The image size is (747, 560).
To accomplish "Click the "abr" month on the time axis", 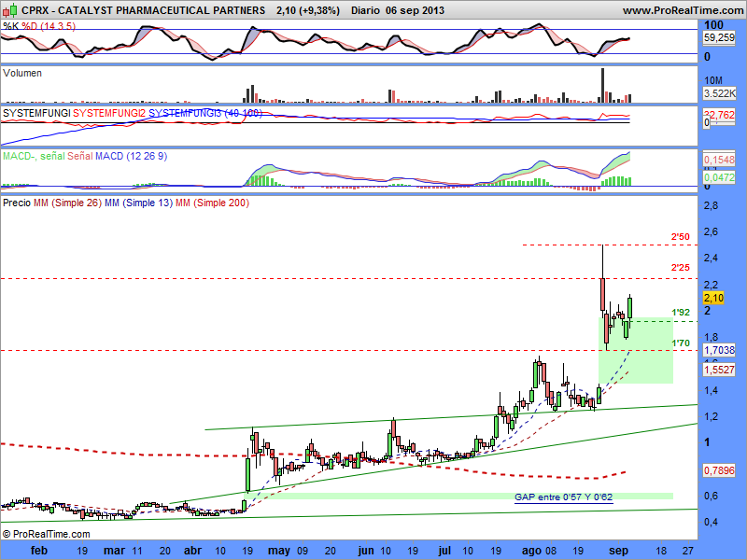I will pyautogui.click(x=193, y=551).
